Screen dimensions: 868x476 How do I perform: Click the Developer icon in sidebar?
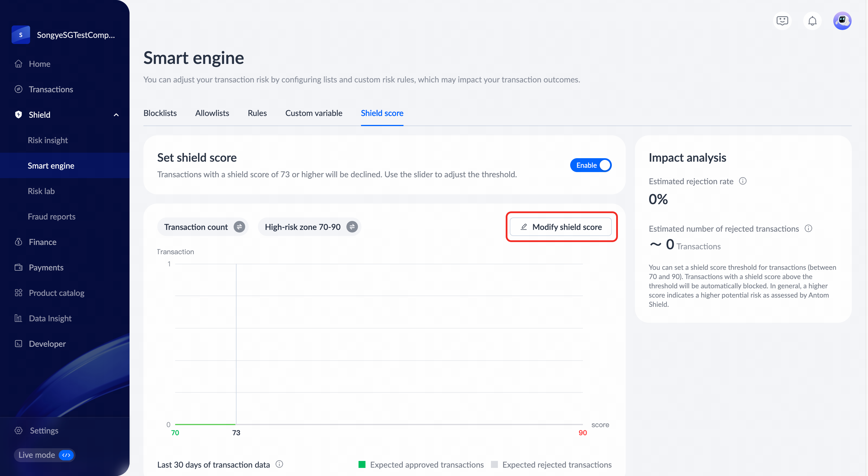tap(19, 344)
